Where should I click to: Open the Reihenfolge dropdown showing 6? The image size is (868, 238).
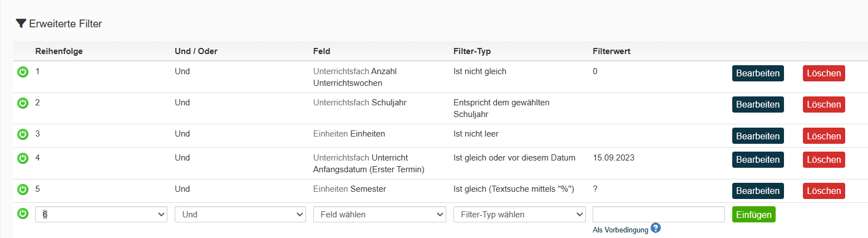coord(101,215)
